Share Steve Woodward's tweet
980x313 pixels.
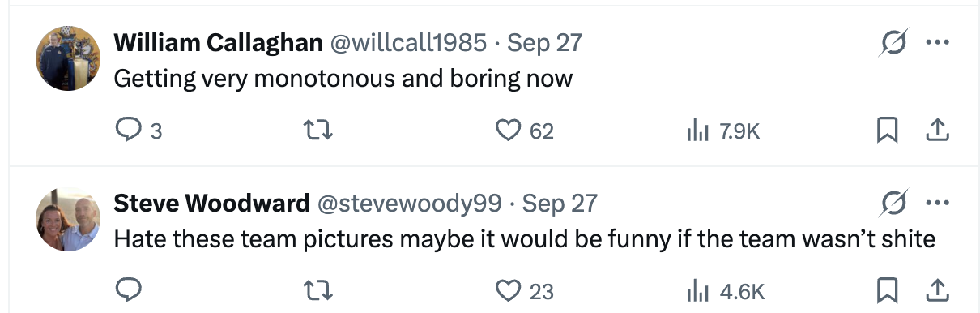tap(936, 289)
